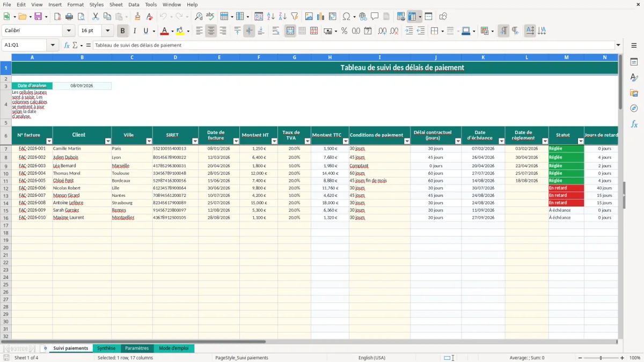Click the zoom level 100% in the status bar

[x=634, y=358]
